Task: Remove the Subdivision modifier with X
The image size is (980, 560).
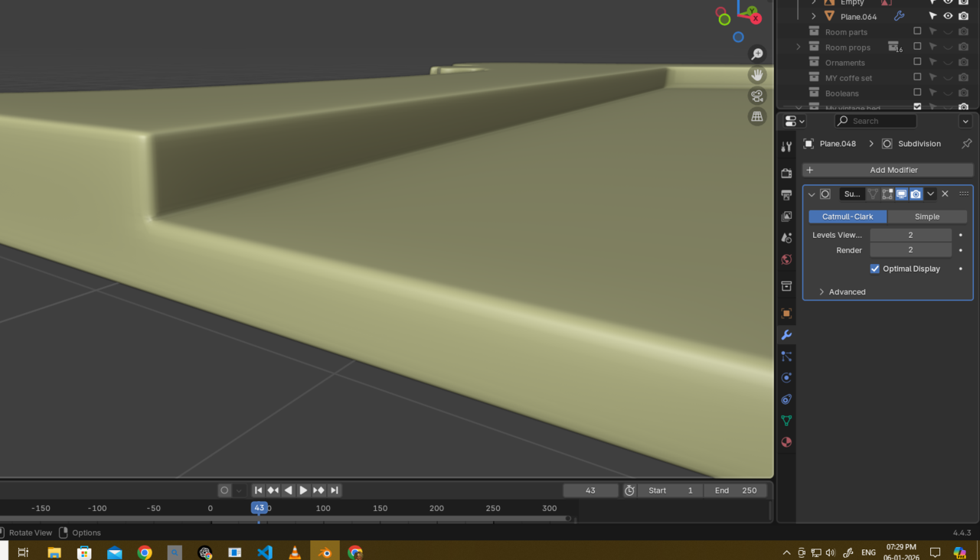Action: pyautogui.click(x=945, y=194)
